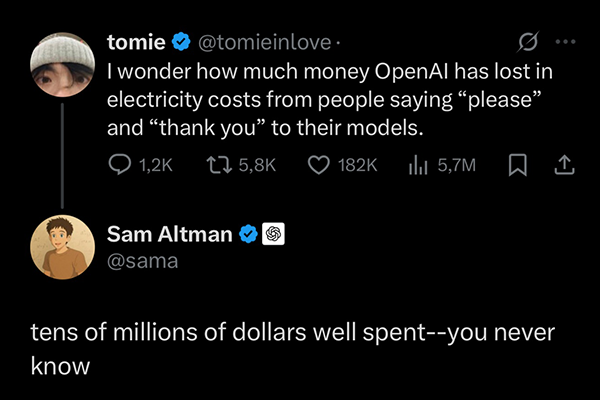This screenshot has width=600, height=400.
Task: Click Sam Altman's blue verified badge
Action: [247, 235]
